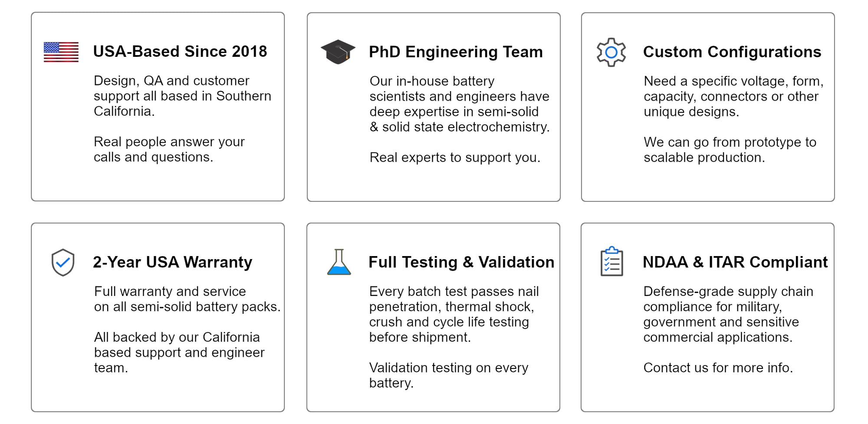The width and height of the screenshot is (868, 424).
Task: Select the 'PhD Engineering Team' heading
Action: coord(456,52)
